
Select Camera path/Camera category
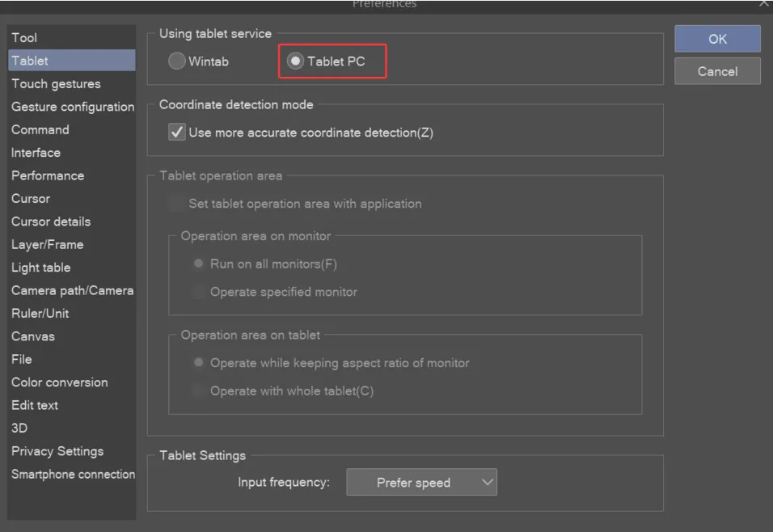point(71,290)
